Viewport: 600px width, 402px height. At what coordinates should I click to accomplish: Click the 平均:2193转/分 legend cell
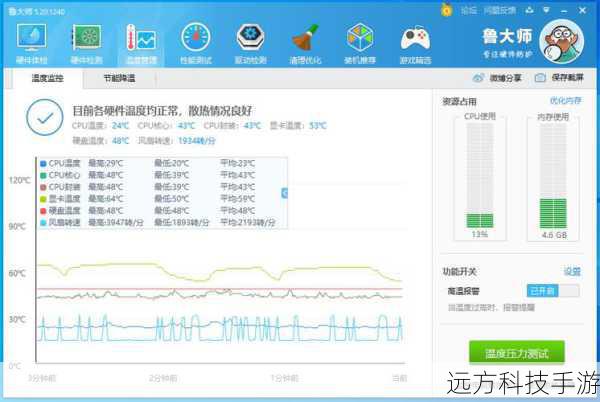coord(248,223)
